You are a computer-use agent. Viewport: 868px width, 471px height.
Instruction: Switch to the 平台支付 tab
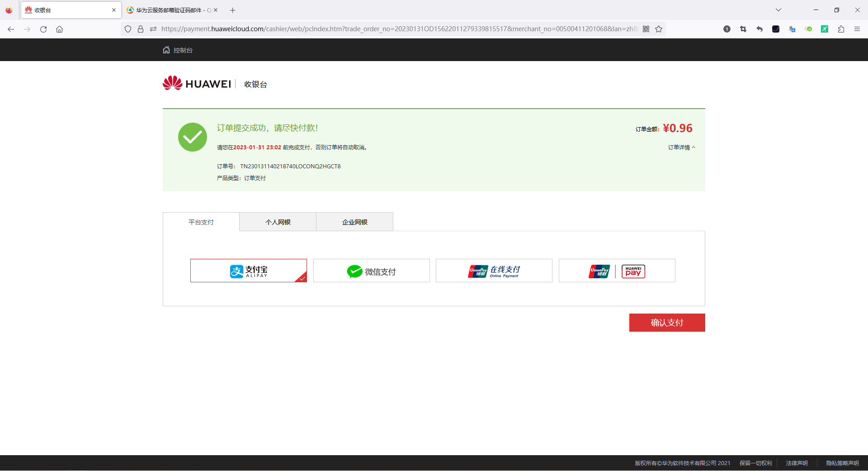[x=201, y=222]
